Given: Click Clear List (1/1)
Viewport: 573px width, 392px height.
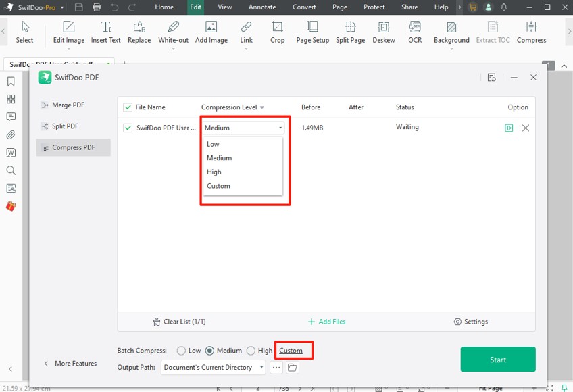Looking at the screenshot, I should click(x=180, y=322).
